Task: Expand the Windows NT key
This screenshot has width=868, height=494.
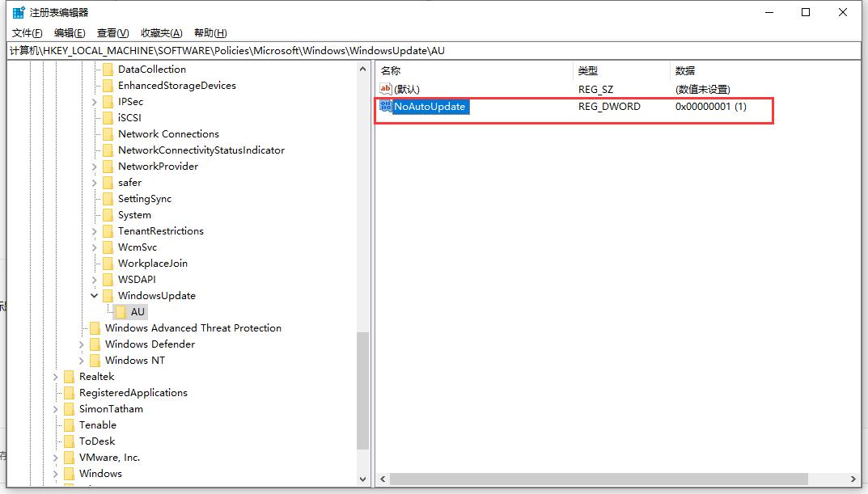Action: tap(82, 361)
